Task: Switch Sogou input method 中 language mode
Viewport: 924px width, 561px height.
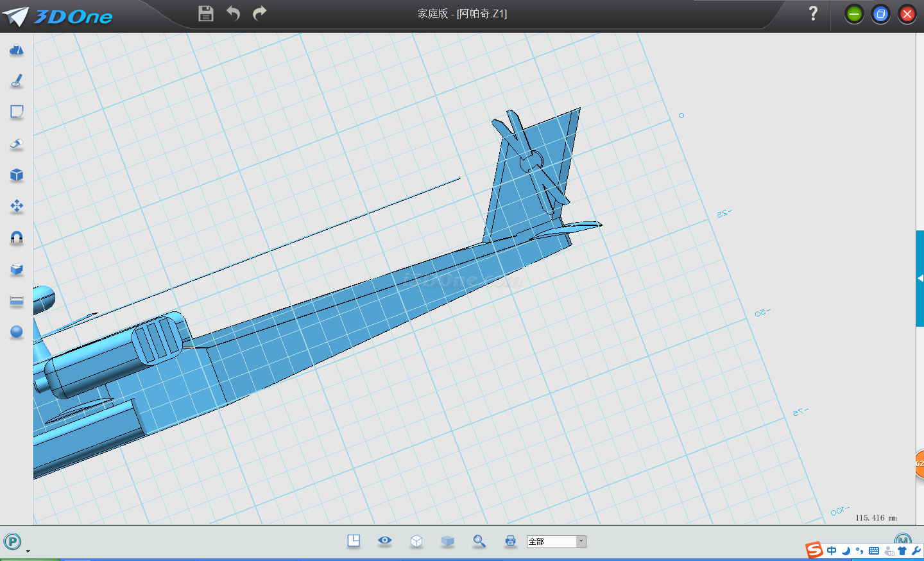Action: pyautogui.click(x=832, y=551)
